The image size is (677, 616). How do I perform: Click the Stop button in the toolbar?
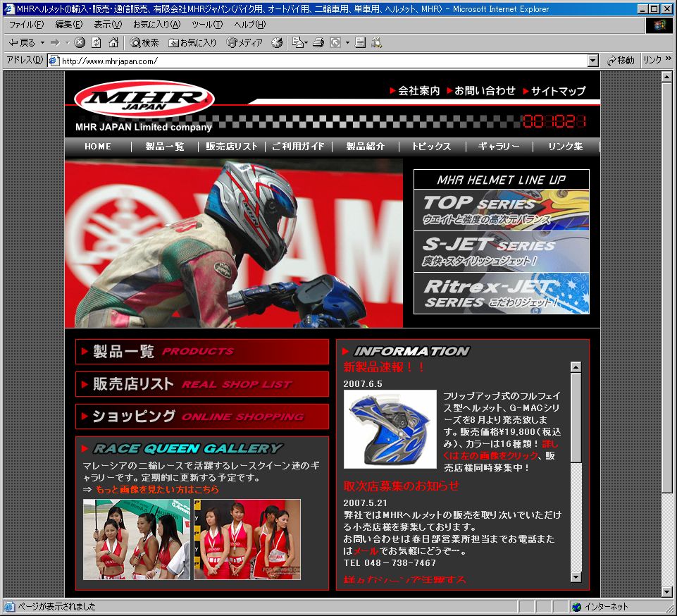click(80, 43)
